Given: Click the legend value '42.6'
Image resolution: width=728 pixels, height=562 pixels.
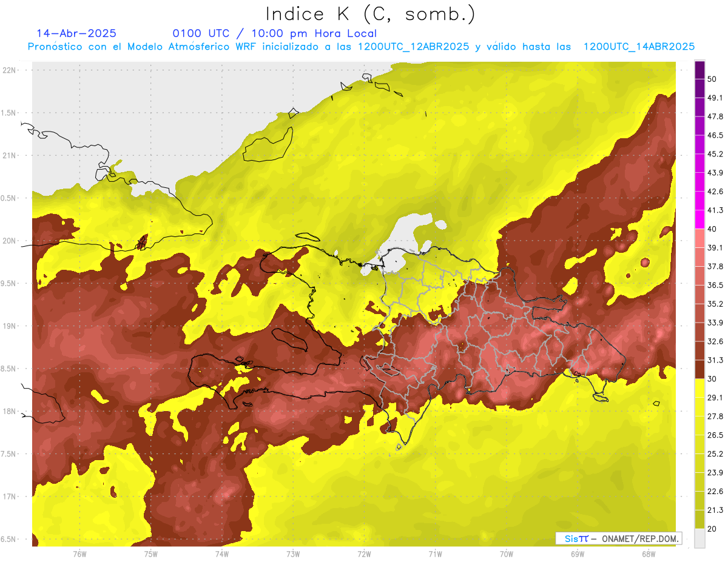Looking at the screenshot, I should [715, 192].
